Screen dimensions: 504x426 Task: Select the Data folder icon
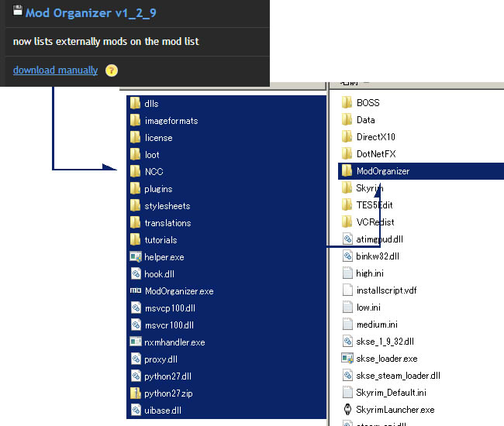(347, 119)
